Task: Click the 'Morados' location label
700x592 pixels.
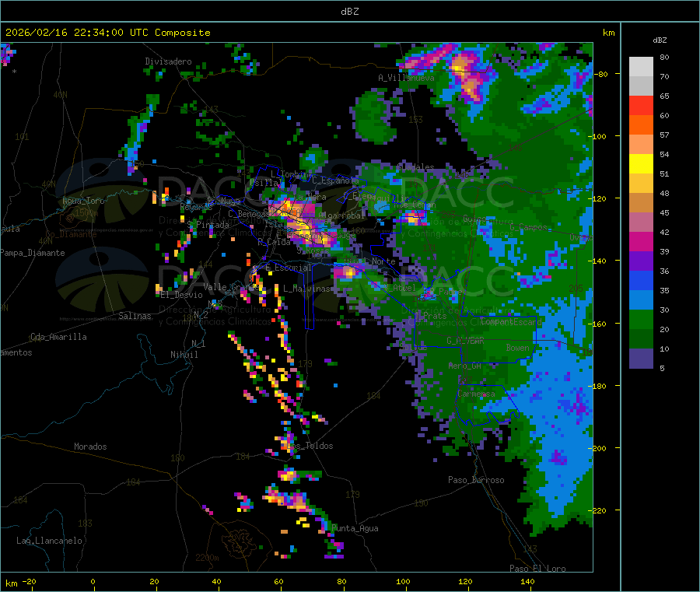Action: click(90, 447)
